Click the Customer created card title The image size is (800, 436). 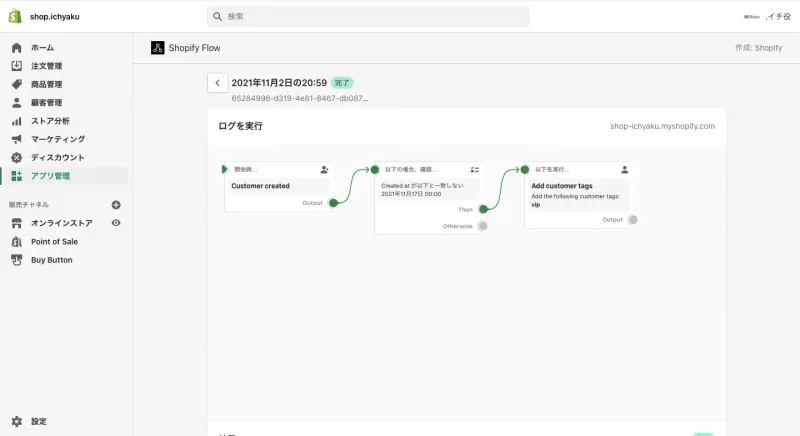point(260,186)
